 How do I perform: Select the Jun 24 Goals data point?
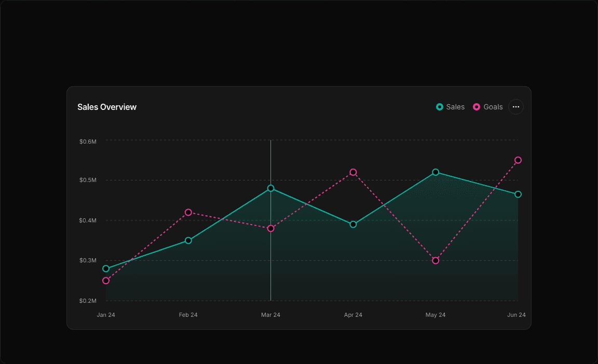click(x=518, y=160)
